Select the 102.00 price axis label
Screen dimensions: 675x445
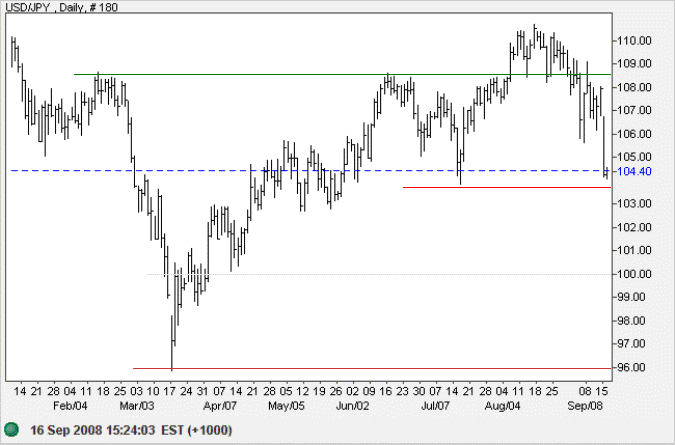coord(634,227)
